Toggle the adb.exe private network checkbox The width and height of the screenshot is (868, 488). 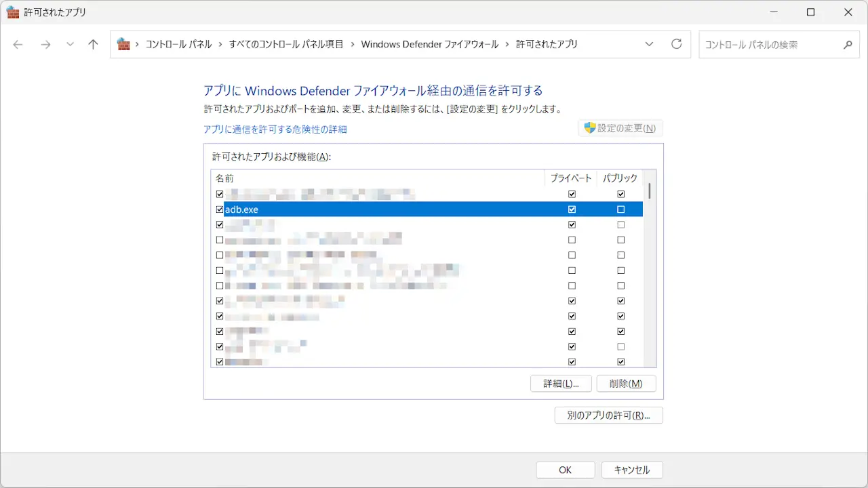[572, 209]
